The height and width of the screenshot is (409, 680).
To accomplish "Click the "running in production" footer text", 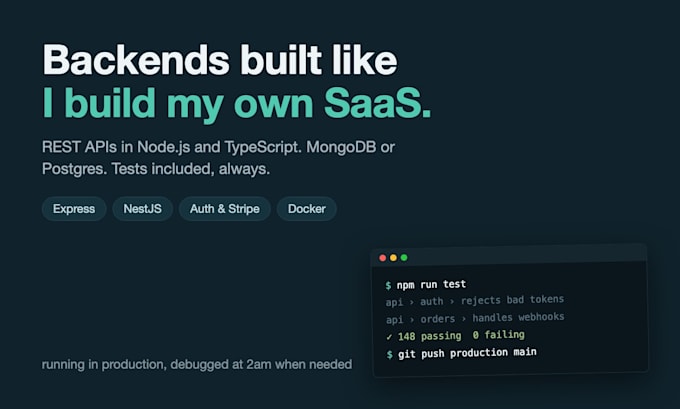I will pyautogui.click(x=197, y=364).
